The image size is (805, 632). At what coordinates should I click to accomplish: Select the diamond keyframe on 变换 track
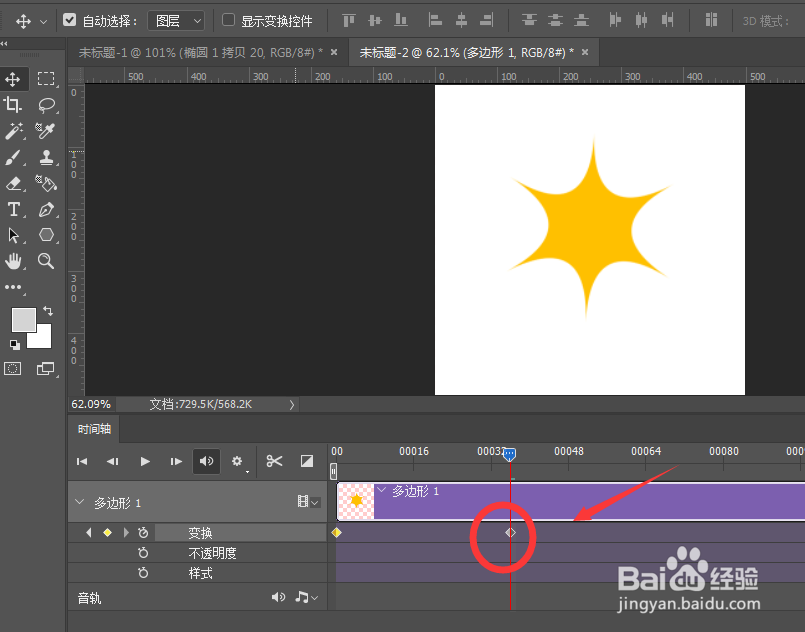pyautogui.click(x=510, y=533)
